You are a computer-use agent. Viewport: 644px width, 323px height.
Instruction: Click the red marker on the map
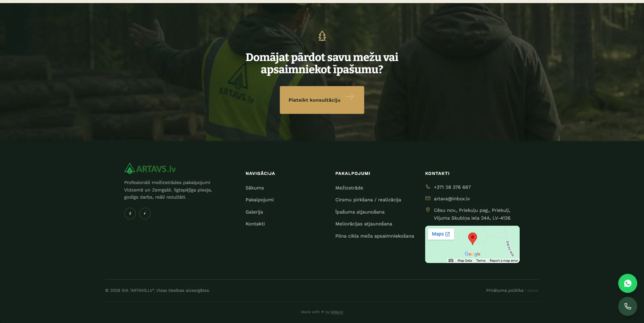coord(472,238)
